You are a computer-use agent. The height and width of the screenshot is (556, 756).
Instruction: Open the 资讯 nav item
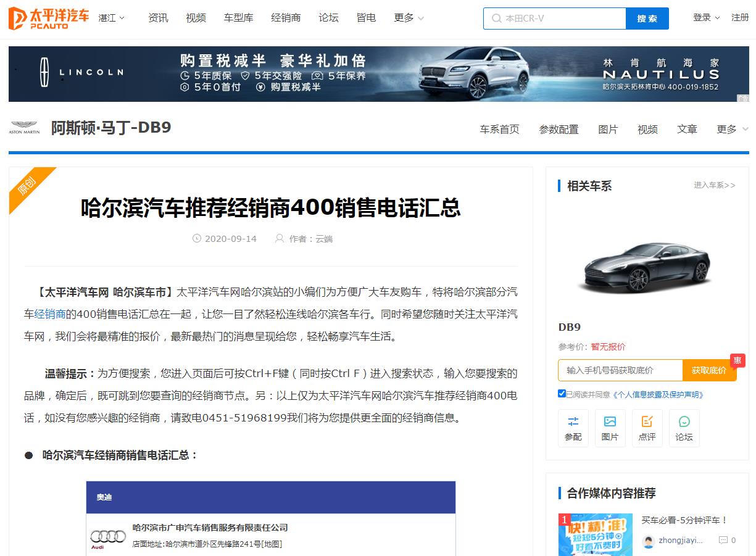[x=158, y=18]
